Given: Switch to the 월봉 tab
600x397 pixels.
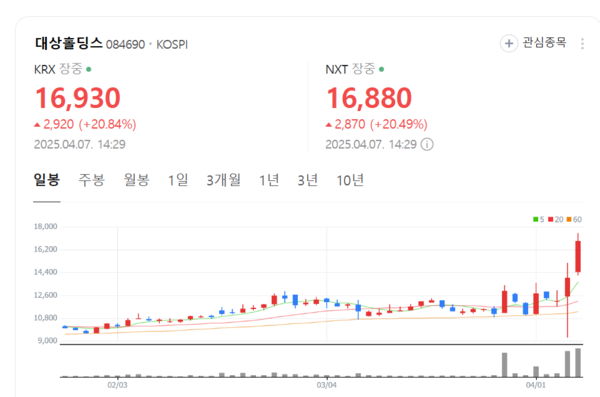Looking at the screenshot, I should [137, 180].
